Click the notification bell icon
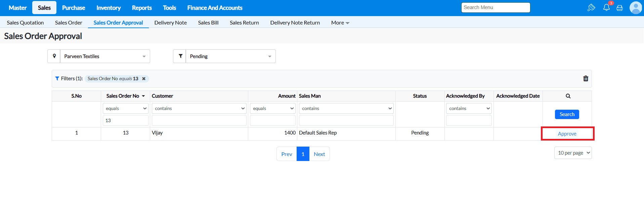Screen dimensions: 644x212 click(x=606, y=7)
